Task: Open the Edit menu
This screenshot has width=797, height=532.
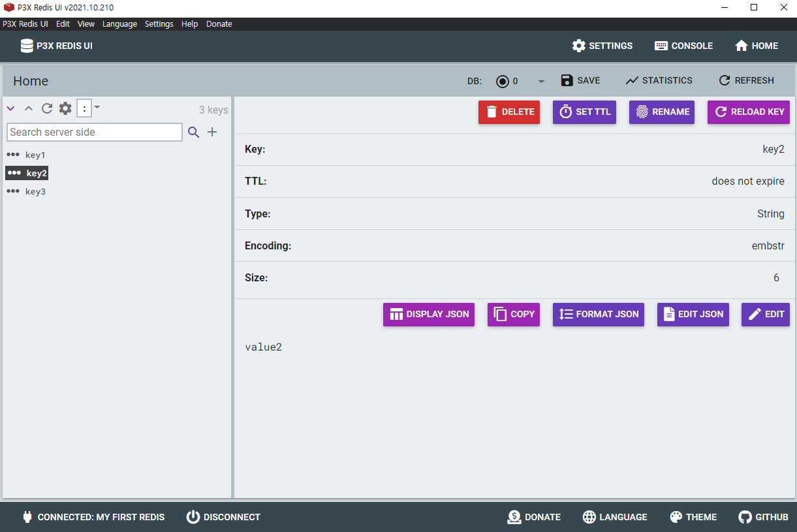Action: pyautogui.click(x=63, y=24)
